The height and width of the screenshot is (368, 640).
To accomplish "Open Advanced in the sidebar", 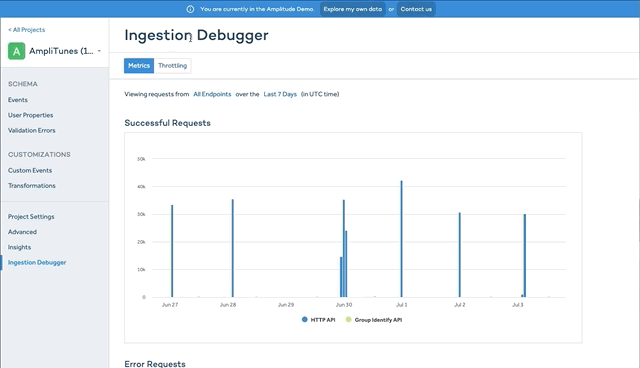I will [x=22, y=232].
